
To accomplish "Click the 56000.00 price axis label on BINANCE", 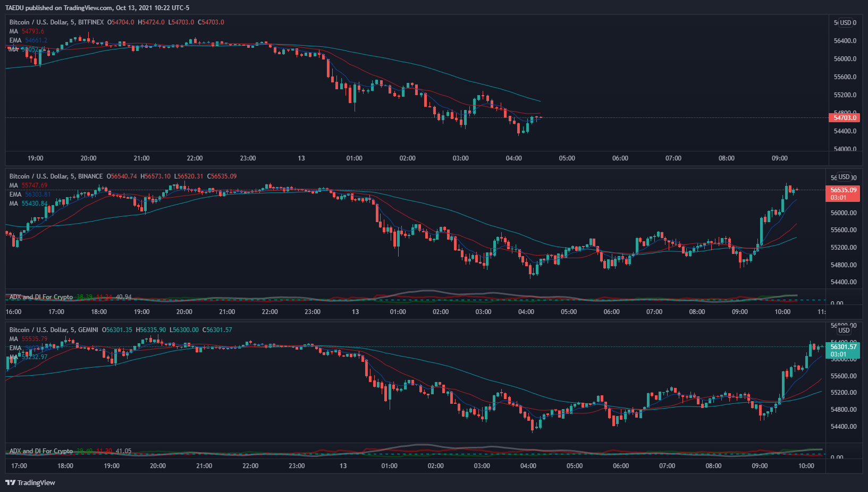I will [x=844, y=213].
